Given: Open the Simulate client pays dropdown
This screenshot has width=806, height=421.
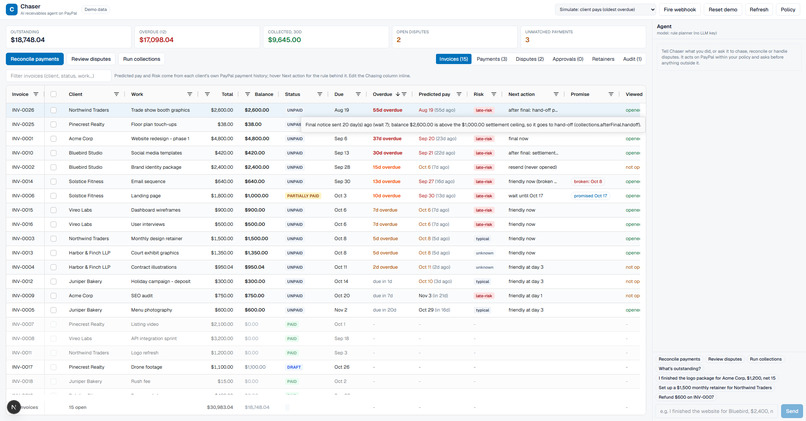Looking at the screenshot, I should 606,9.
